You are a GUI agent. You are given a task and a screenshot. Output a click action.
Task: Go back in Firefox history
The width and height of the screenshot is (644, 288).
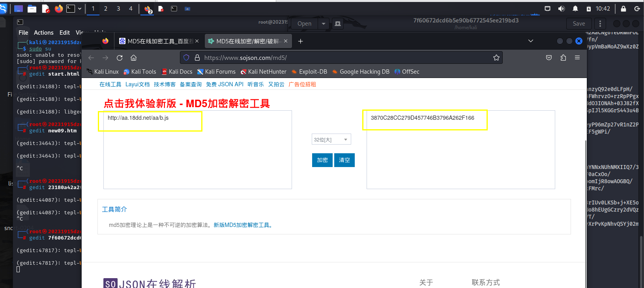pyautogui.click(x=91, y=58)
